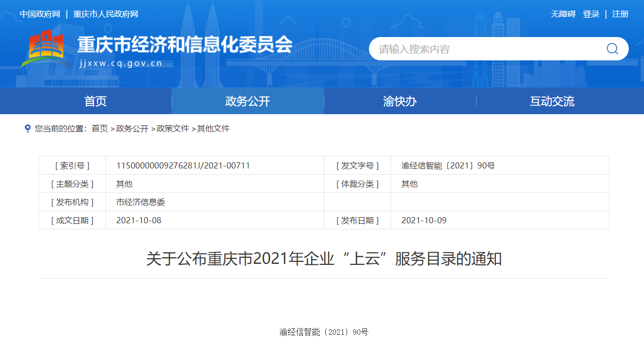Click 其他文件 in the breadcrumb trail
644x344 pixels.
[214, 129]
